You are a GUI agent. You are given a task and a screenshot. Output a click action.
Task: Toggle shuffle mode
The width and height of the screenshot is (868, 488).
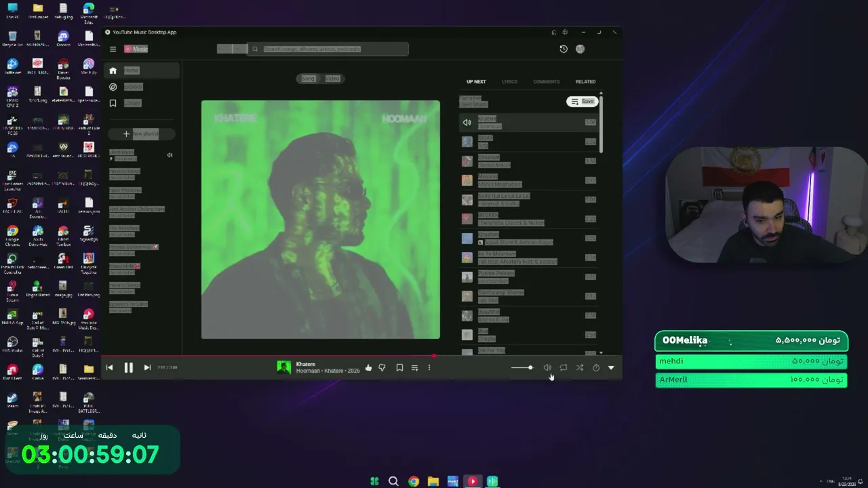click(x=580, y=367)
